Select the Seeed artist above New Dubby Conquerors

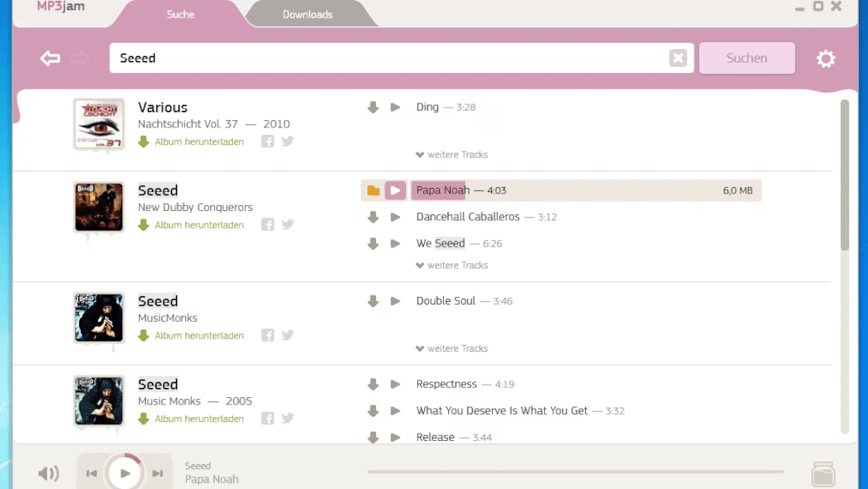pos(158,190)
